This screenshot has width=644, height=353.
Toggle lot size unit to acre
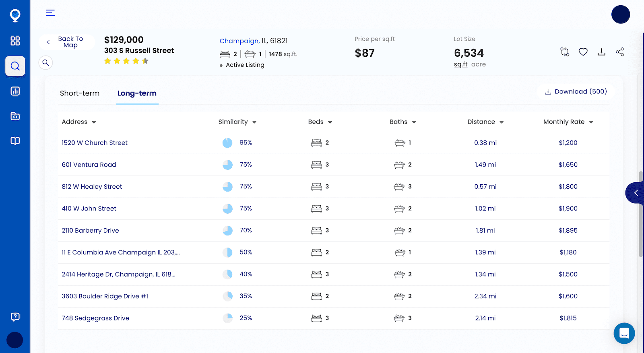478,64
